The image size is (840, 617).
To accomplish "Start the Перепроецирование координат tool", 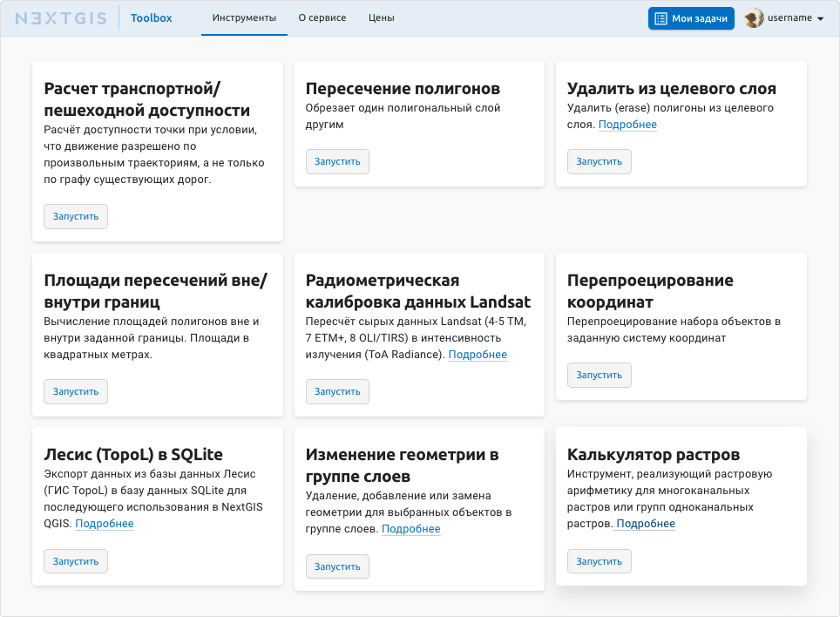I will pyautogui.click(x=599, y=376).
